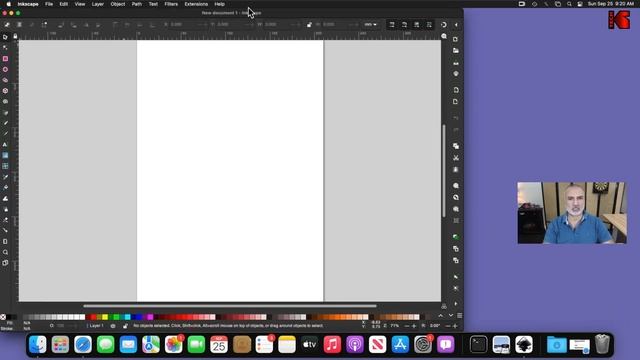The height and width of the screenshot is (360, 640).
Task: Select the Zoom tool in toolbox
Action: (x=5, y=252)
